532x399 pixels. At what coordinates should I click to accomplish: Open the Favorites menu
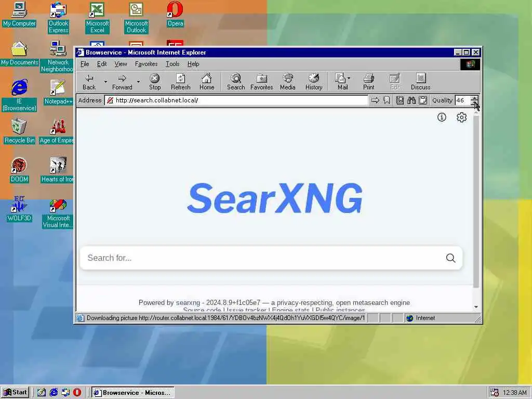(146, 64)
